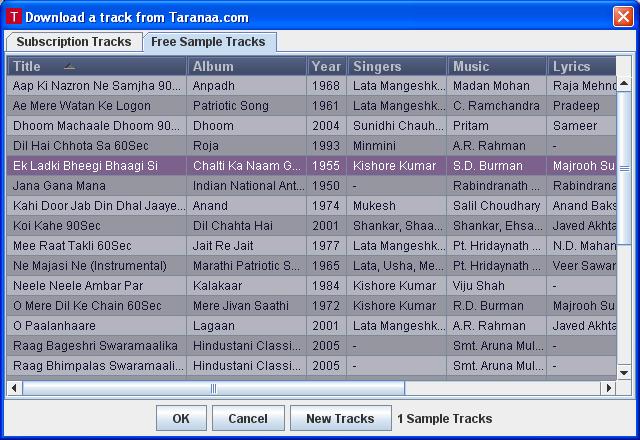The height and width of the screenshot is (440, 640).
Task: Click the sort arrow in Title column header
Action: tap(69, 66)
